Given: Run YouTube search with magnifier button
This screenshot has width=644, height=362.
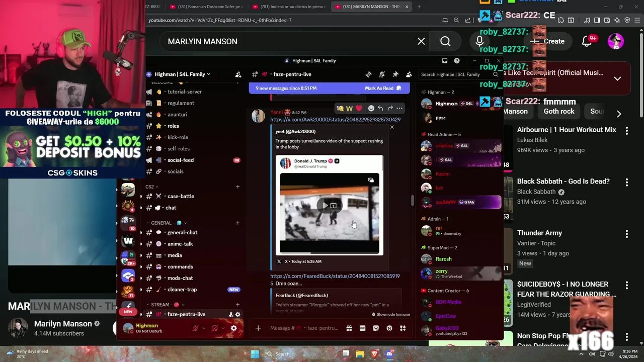Looking at the screenshot, I should point(445,41).
